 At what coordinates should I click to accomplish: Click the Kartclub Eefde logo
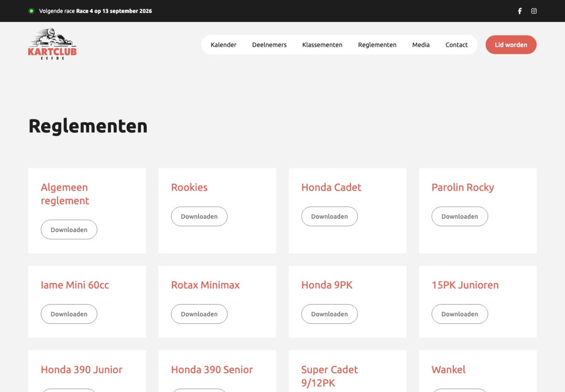click(x=52, y=44)
